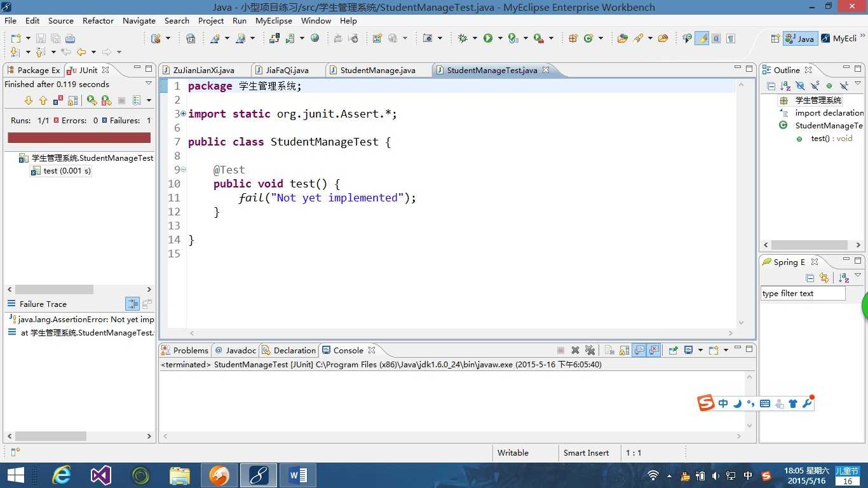Open the New Java Class dropdown arrow
868x488 pixels.
(x=600, y=38)
